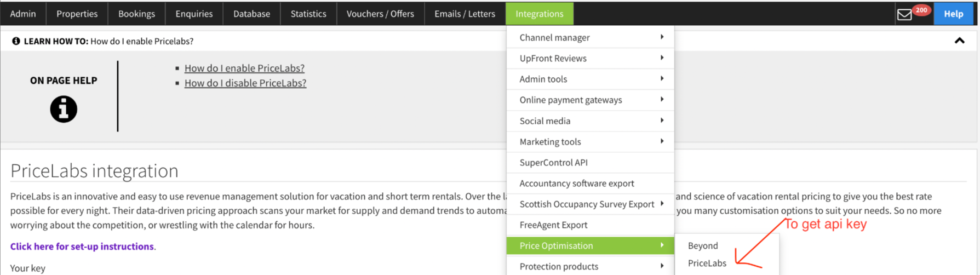Select Social media menu entry
Screen dimensions: 980x275
[x=590, y=121]
